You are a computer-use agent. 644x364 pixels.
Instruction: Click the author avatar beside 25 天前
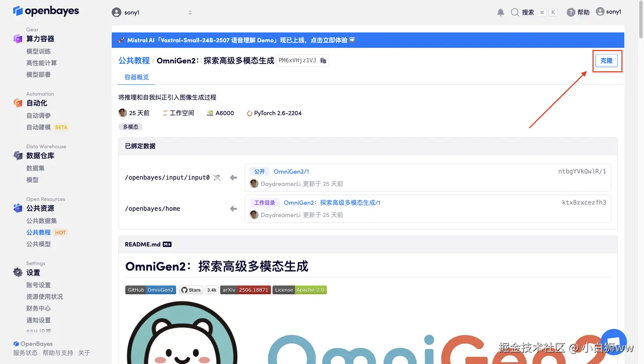click(123, 113)
